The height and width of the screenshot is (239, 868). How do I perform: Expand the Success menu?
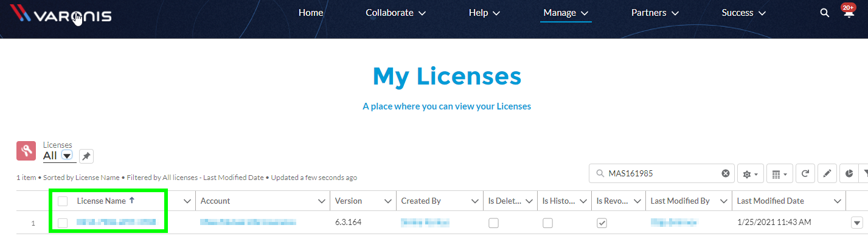[743, 13]
